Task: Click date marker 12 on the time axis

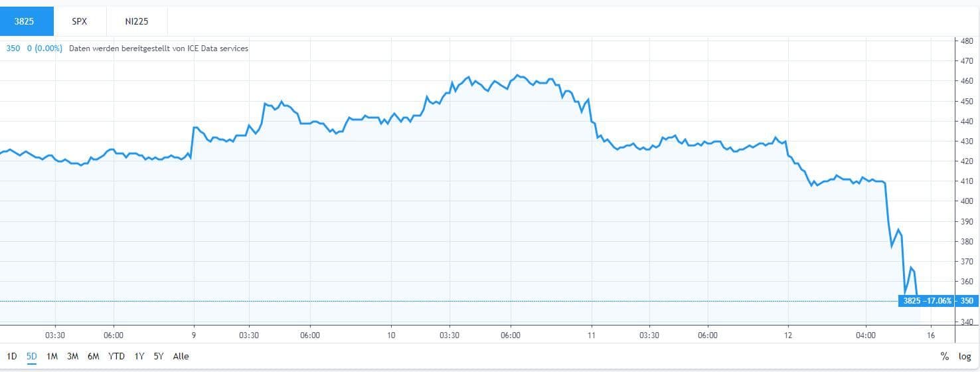Action: pyautogui.click(x=788, y=335)
